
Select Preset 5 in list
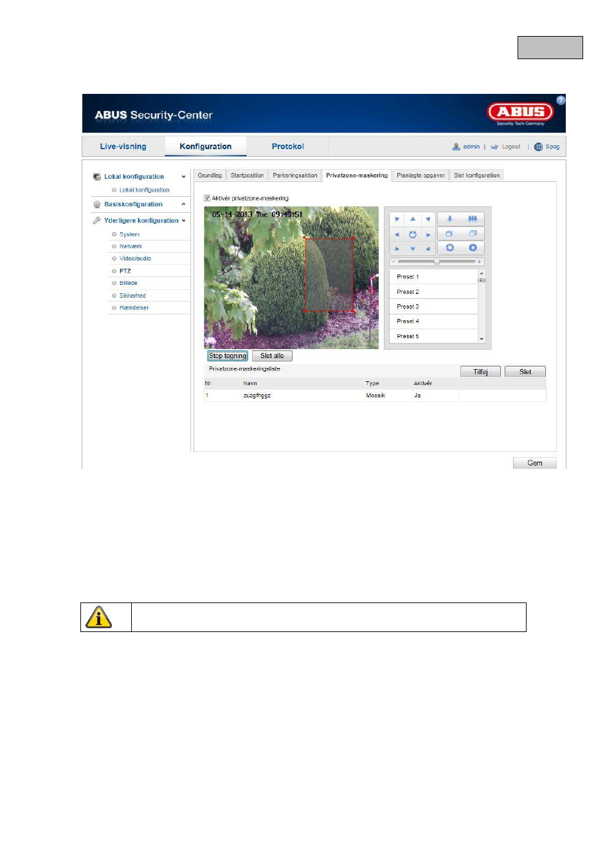click(x=434, y=336)
